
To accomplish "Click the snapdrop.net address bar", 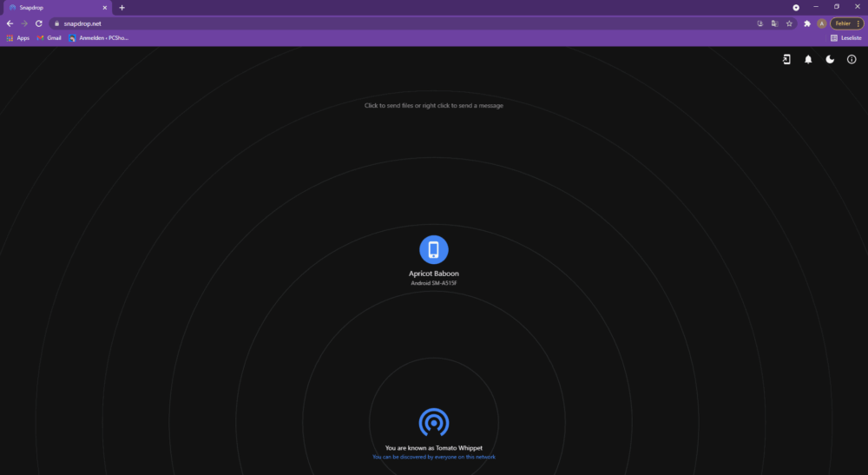I will (423, 23).
